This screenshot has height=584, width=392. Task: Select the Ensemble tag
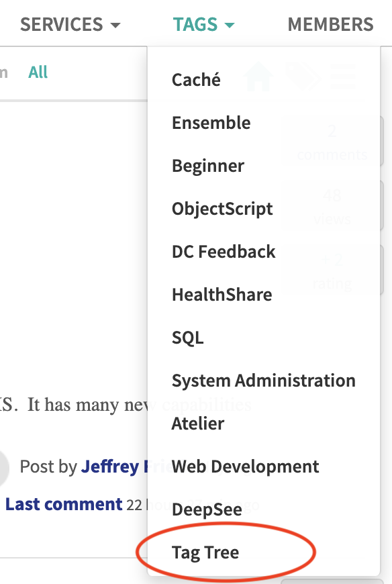point(211,123)
